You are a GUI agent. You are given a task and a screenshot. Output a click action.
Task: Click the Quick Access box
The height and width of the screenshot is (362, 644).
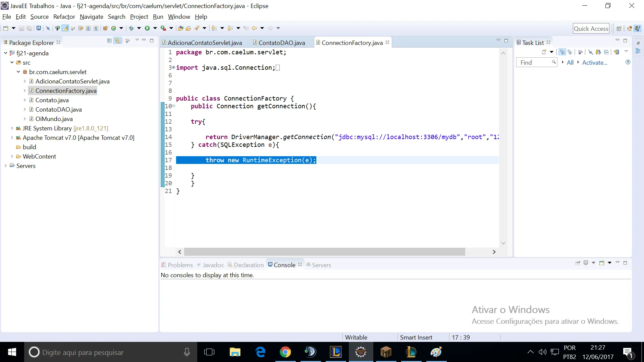591,28
